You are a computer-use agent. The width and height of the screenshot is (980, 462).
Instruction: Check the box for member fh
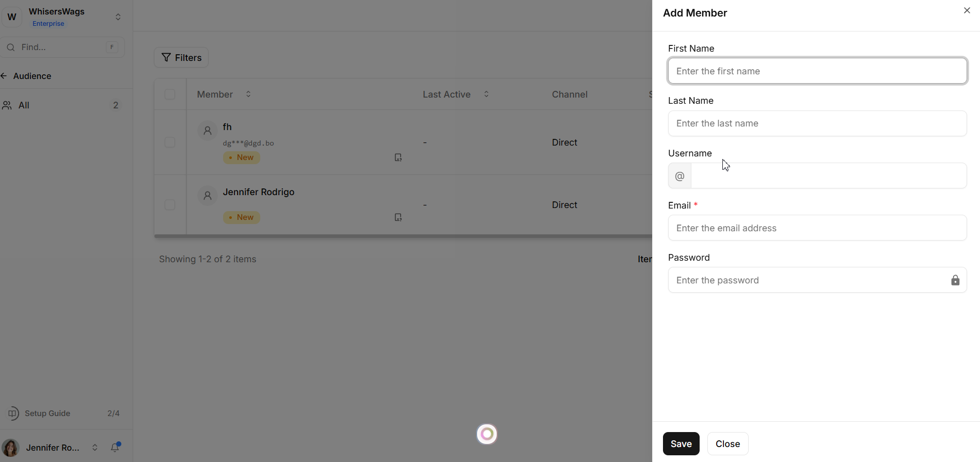click(170, 142)
